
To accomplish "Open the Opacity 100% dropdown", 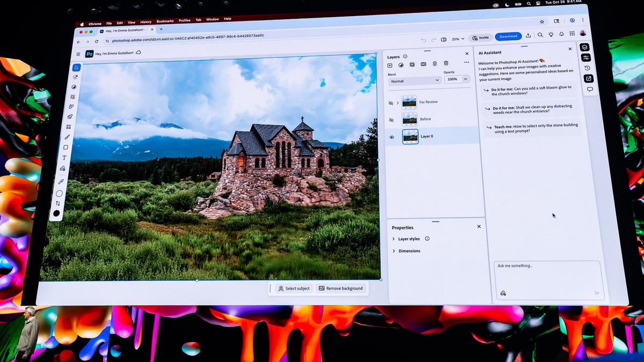I will pyautogui.click(x=457, y=79).
